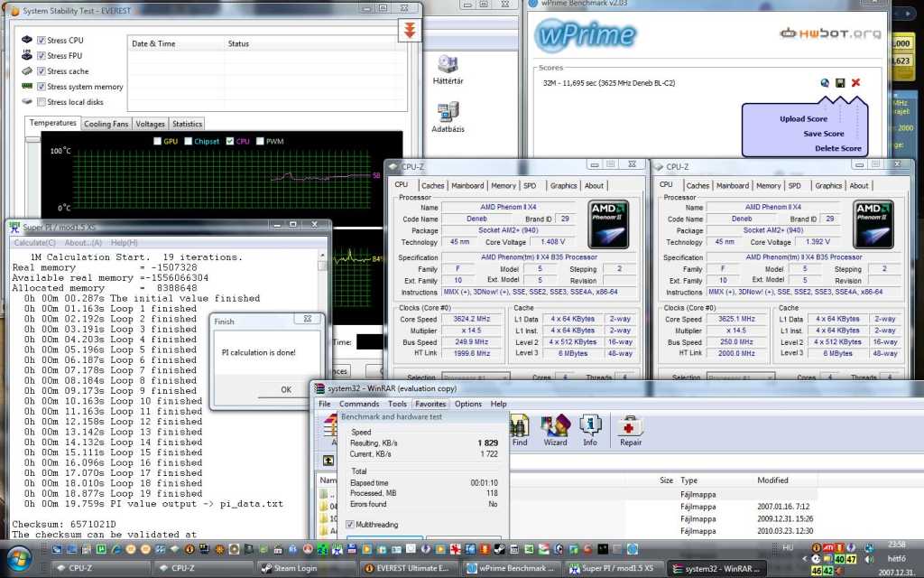Open the Mainboard tab in left CPU-Z
Image resolution: width=924 pixels, height=578 pixels.
[467, 185]
